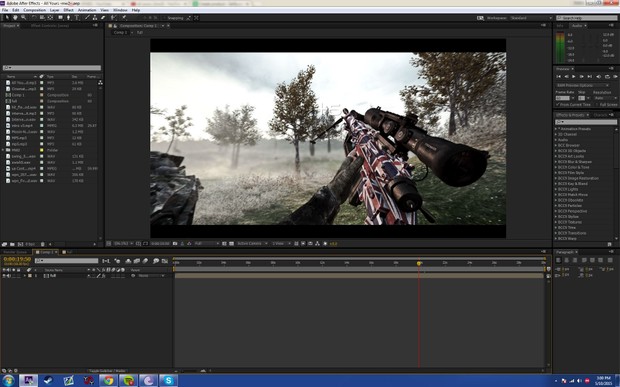Switch to the Render Queue tab
The image size is (620, 387).
point(15,252)
